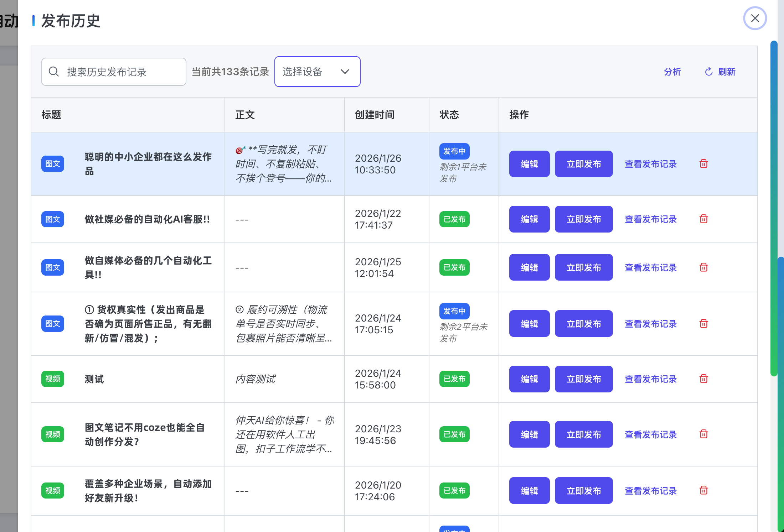Click trash icon for 做社媒必备的自动化AI客服 row

pyautogui.click(x=703, y=219)
